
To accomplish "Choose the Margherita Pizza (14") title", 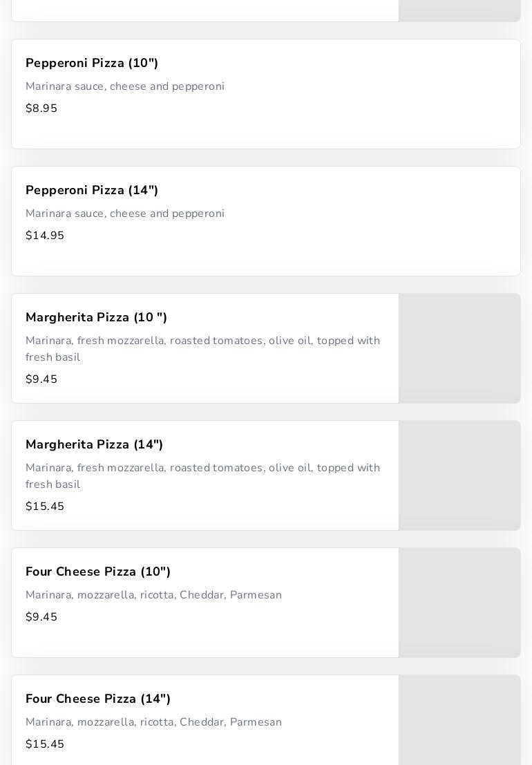I will pyautogui.click(x=94, y=444).
